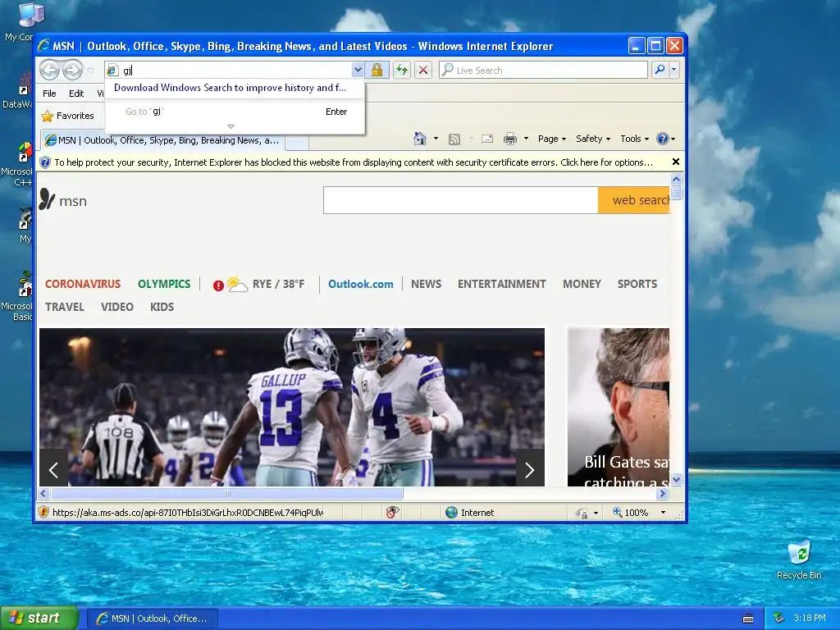Click the partly sunny weather icon
This screenshot has height=630, width=840.
coord(236,284)
